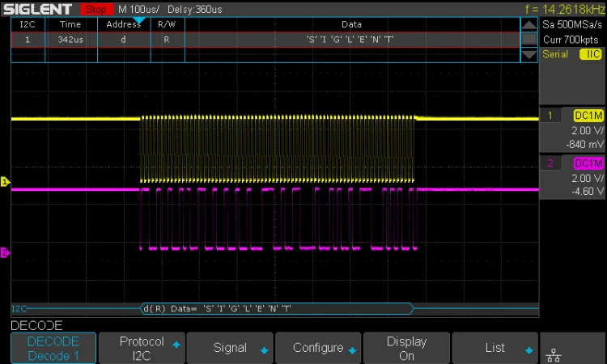Open the Protocol I2C selection menu
The width and height of the screenshot is (607, 364).
(x=141, y=348)
